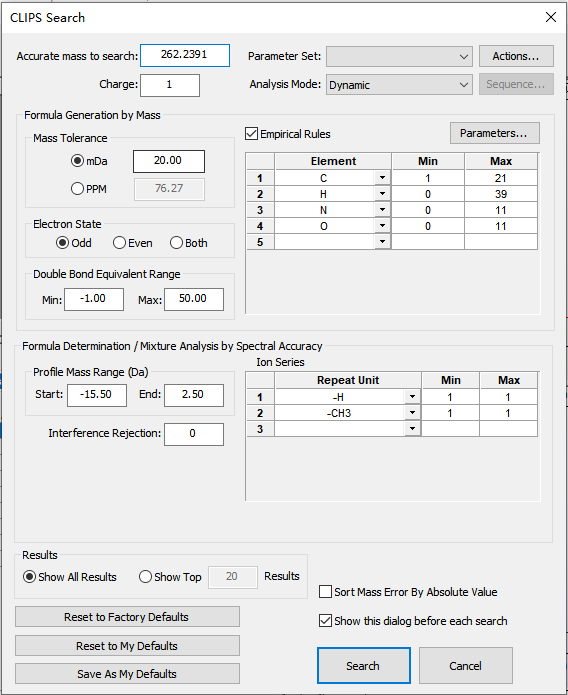Open the Analysis Mode dropdown
This screenshot has height=695, width=568.
(399, 84)
